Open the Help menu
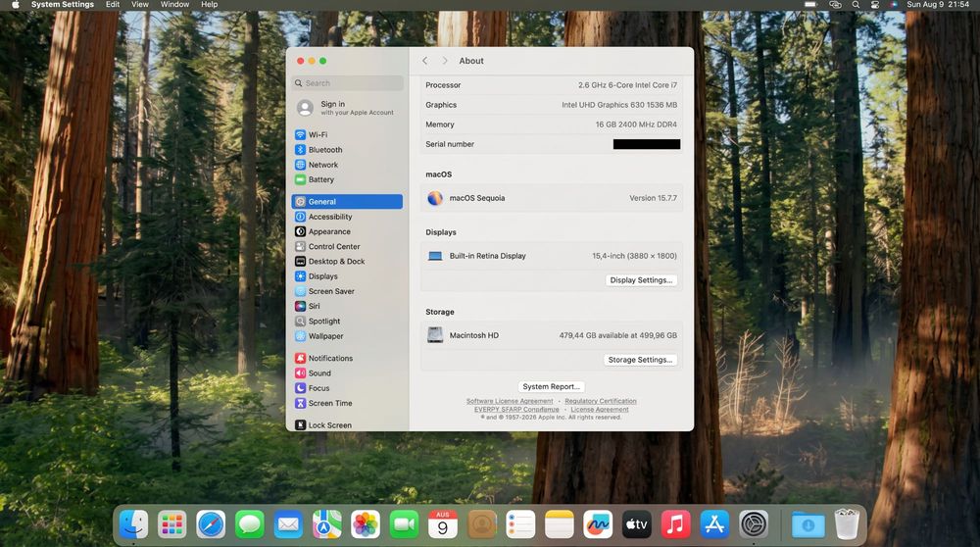Viewport: 980px width, 547px height. pos(210,4)
